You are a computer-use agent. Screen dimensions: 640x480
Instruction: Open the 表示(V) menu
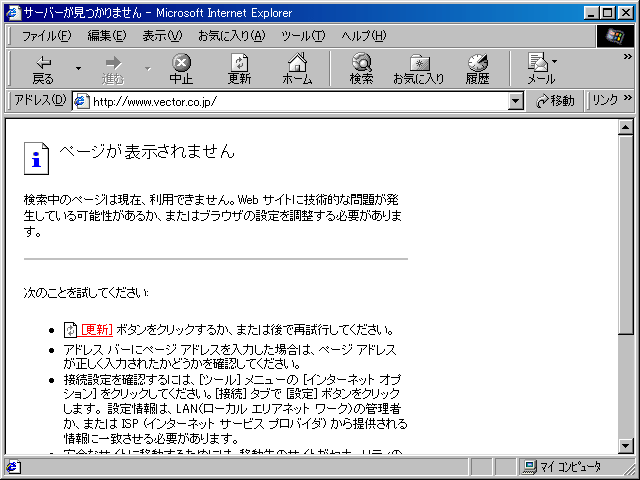coord(162,36)
